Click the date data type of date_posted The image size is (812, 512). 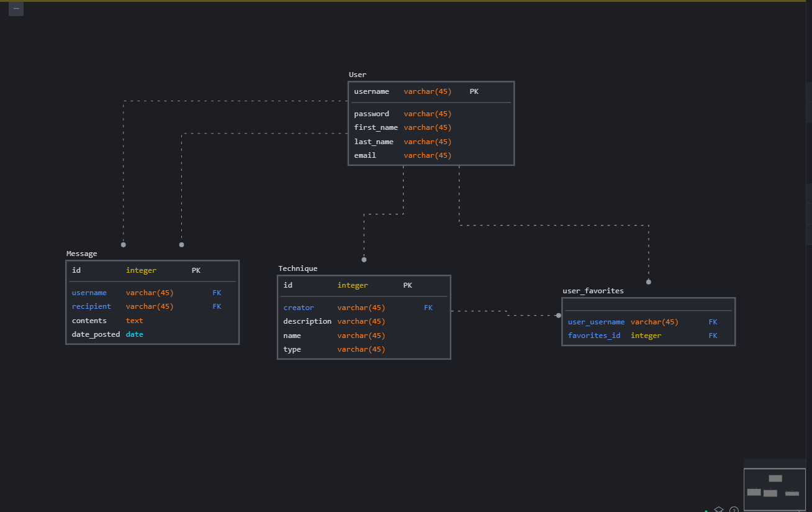tap(135, 334)
